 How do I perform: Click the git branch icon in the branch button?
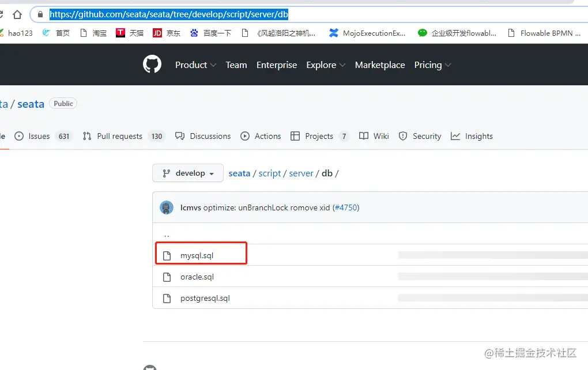click(x=166, y=173)
